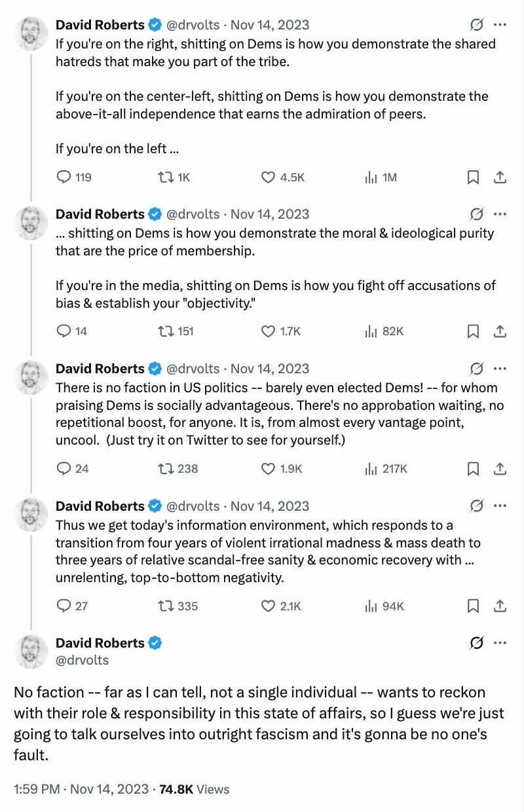Image resolution: width=524 pixels, height=812 pixels.
Task: Open Grok explain icon on the second tweet
Action: [477, 214]
